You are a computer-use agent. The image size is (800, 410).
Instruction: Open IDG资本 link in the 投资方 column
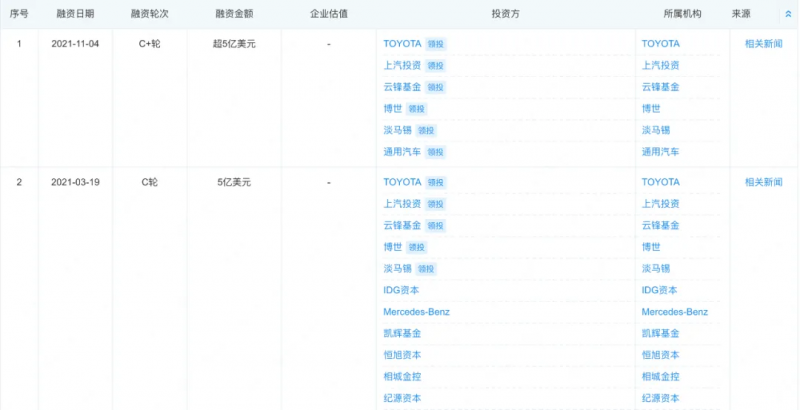click(x=401, y=291)
